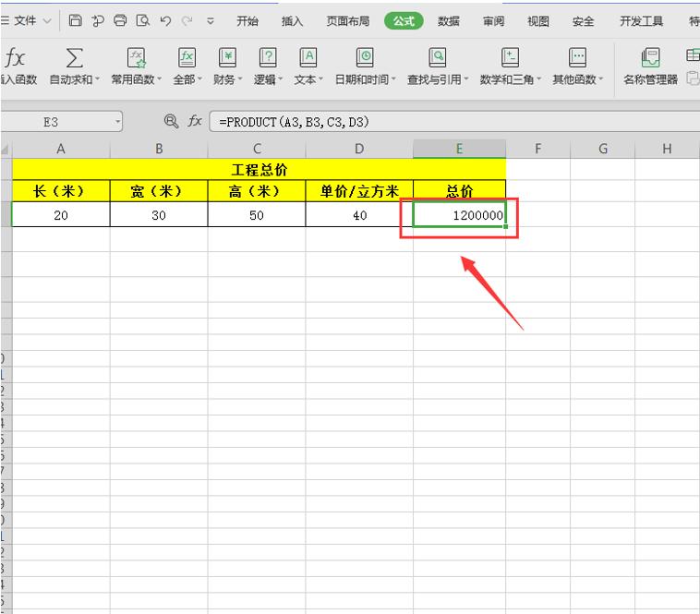Image resolution: width=700 pixels, height=614 pixels.
Task: Click the select-all corner of the grid
Action: point(6,149)
